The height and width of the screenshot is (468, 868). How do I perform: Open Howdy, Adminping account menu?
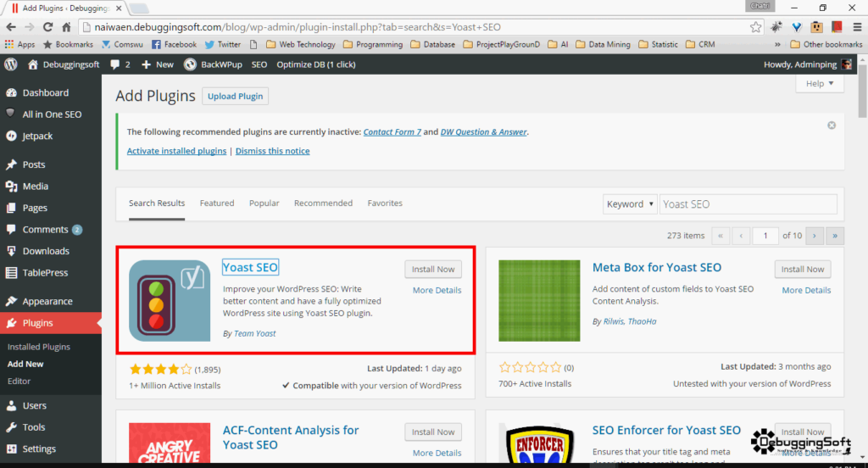[x=808, y=64]
